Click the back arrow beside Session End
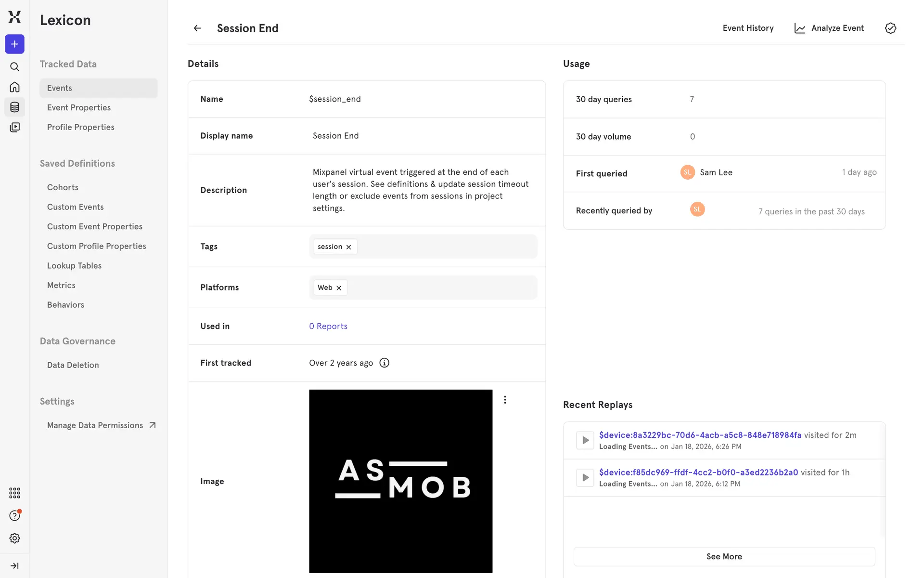Image resolution: width=924 pixels, height=578 pixels. coord(197,28)
